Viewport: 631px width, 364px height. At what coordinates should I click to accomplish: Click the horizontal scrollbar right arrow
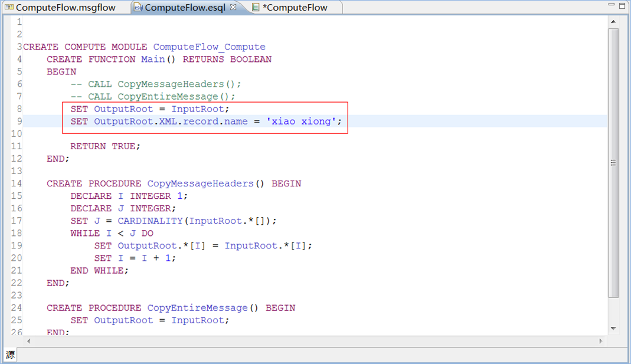click(601, 341)
